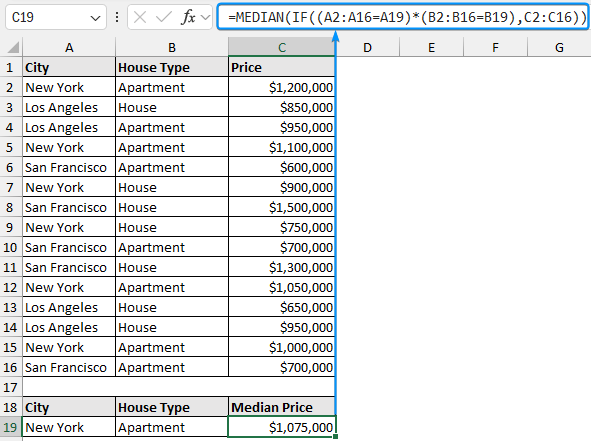The height and width of the screenshot is (441, 591).
Task: Click the 'House Type' header cell in row 1
Action: click(x=172, y=67)
